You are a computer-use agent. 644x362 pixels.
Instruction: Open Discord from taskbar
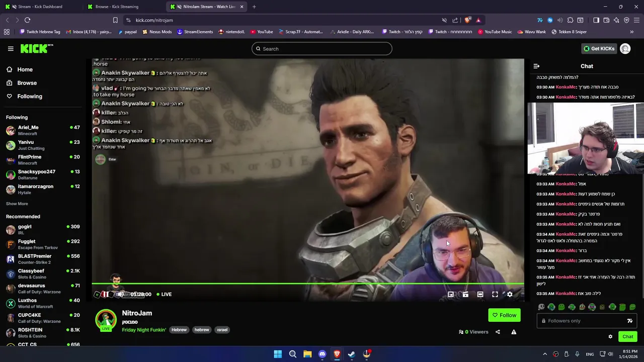point(322,354)
